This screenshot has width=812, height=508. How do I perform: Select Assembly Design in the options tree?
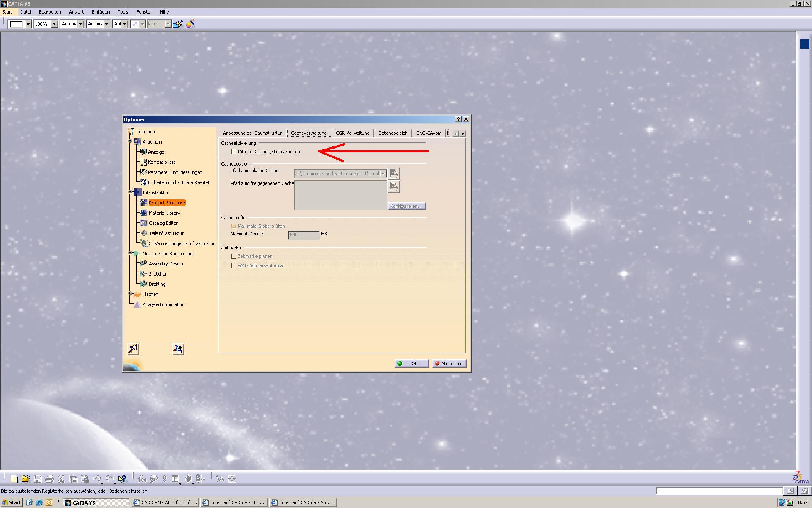click(x=166, y=264)
